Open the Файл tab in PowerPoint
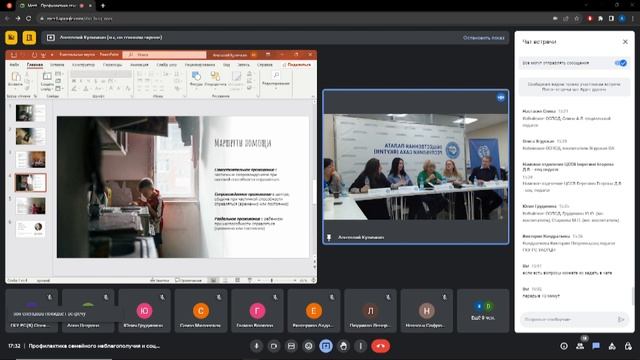This screenshot has height=360, width=640. [x=14, y=64]
